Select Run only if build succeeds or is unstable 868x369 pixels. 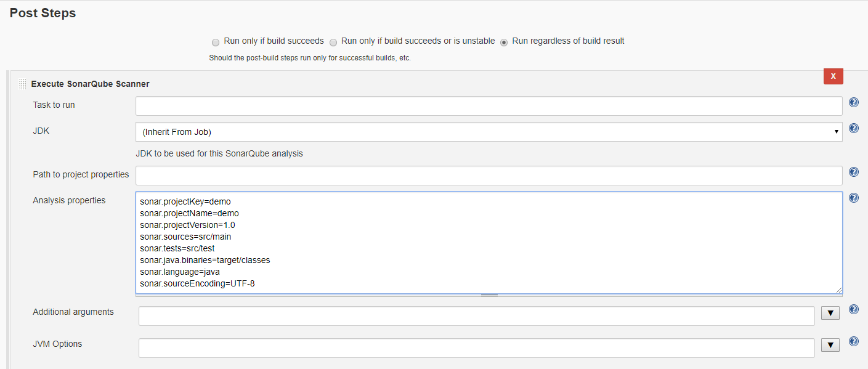[x=333, y=43]
